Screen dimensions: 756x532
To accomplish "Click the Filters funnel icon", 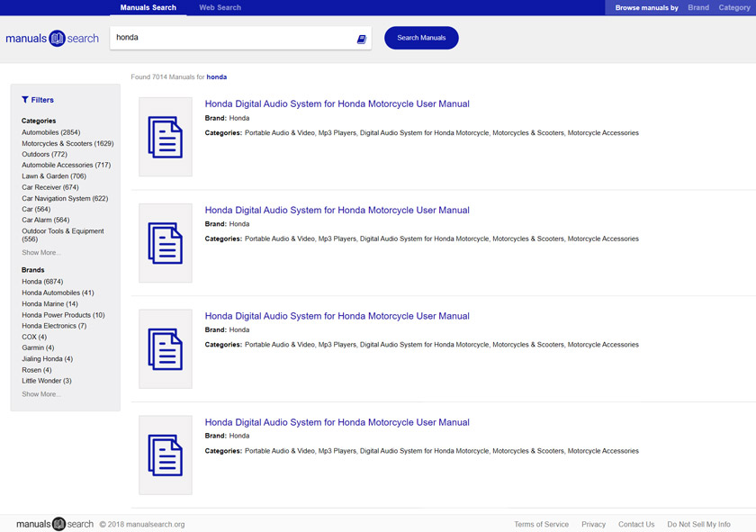I will pyautogui.click(x=25, y=100).
